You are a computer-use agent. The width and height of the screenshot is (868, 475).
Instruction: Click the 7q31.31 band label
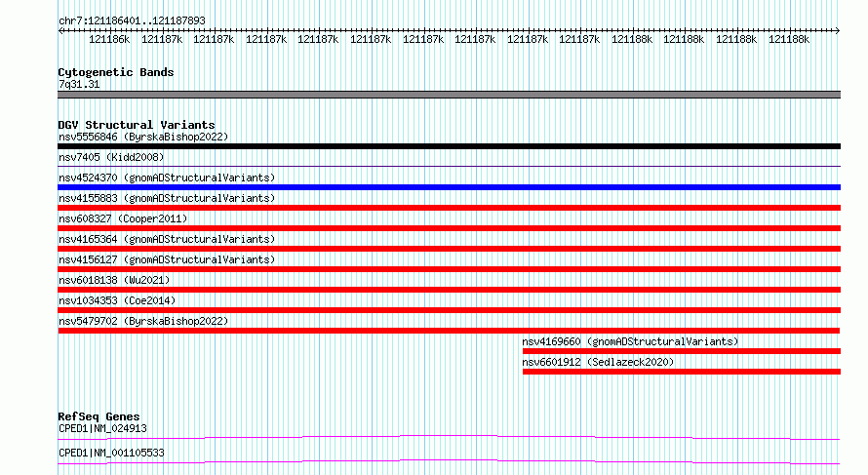79,84
